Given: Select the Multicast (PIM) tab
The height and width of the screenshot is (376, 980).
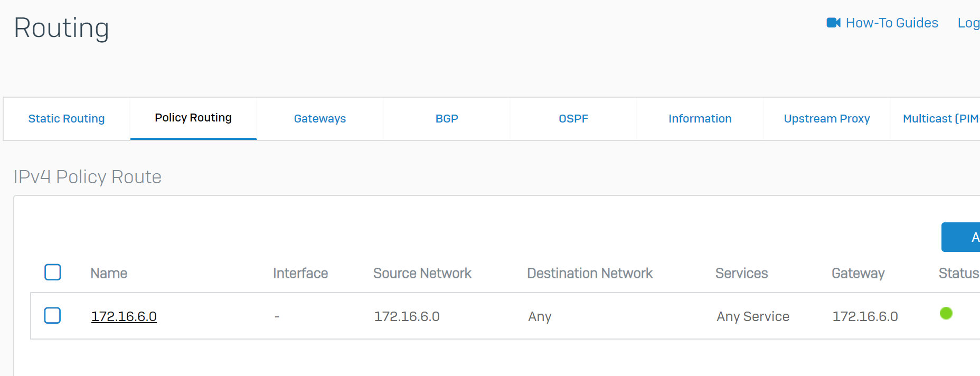Looking at the screenshot, I should pos(941,119).
